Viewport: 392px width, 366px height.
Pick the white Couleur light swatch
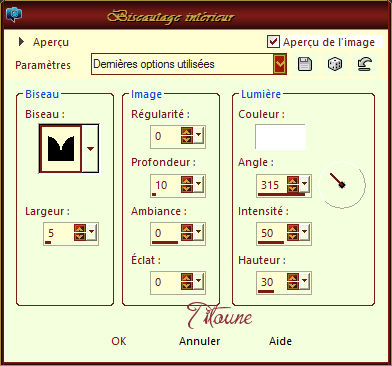point(280,137)
